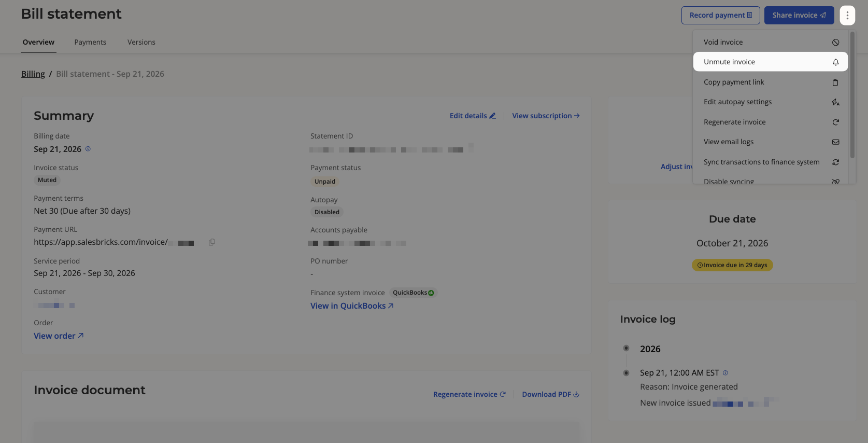Click the Invoice due in 29 days badge
The image size is (868, 443).
click(x=732, y=265)
